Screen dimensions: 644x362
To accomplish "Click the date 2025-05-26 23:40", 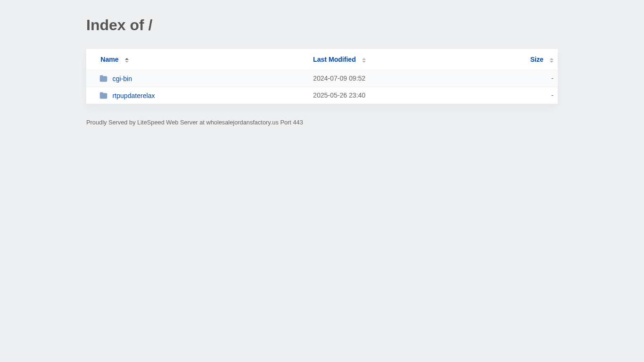I will click(339, 95).
